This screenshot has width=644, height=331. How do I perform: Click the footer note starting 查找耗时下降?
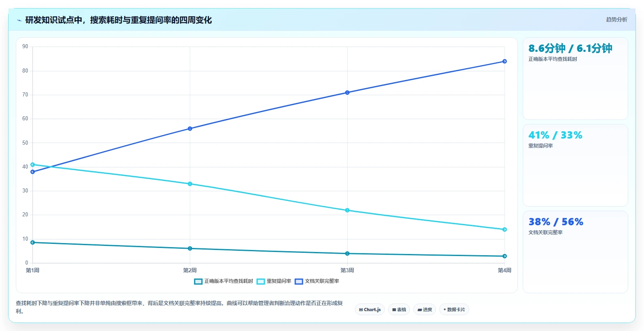(x=179, y=307)
